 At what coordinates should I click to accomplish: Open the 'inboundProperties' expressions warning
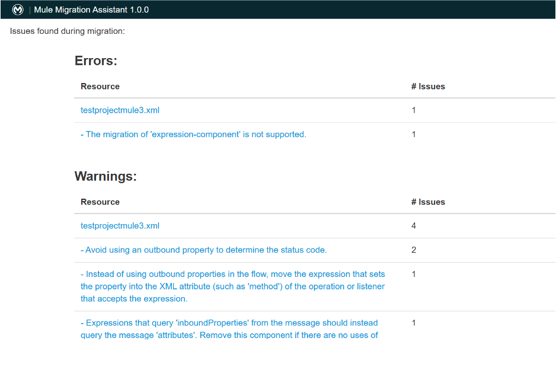pyautogui.click(x=229, y=329)
